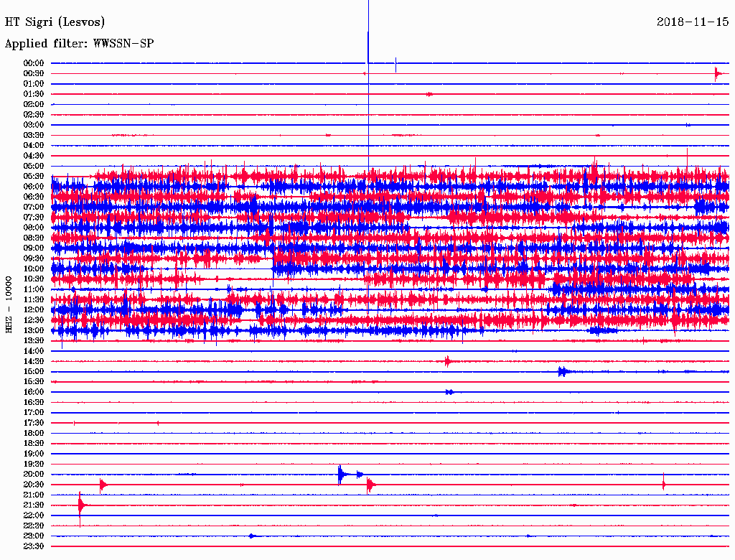Select the 09:30 time label
This screenshot has height=560, width=735.
(34, 259)
